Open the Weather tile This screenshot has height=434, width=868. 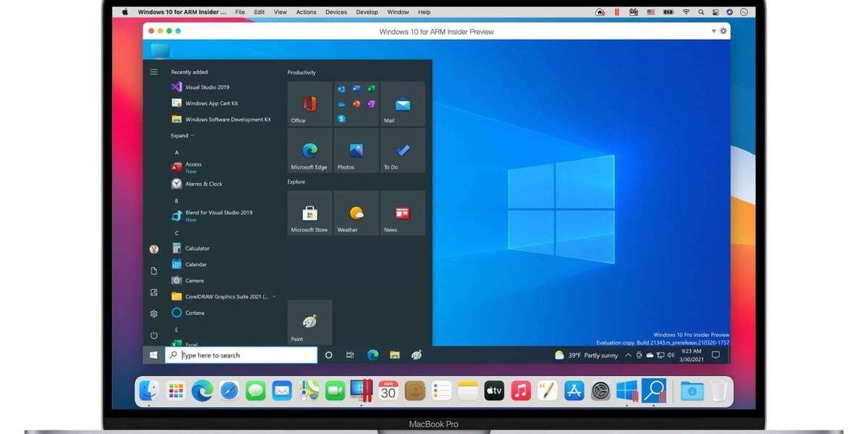[356, 213]
